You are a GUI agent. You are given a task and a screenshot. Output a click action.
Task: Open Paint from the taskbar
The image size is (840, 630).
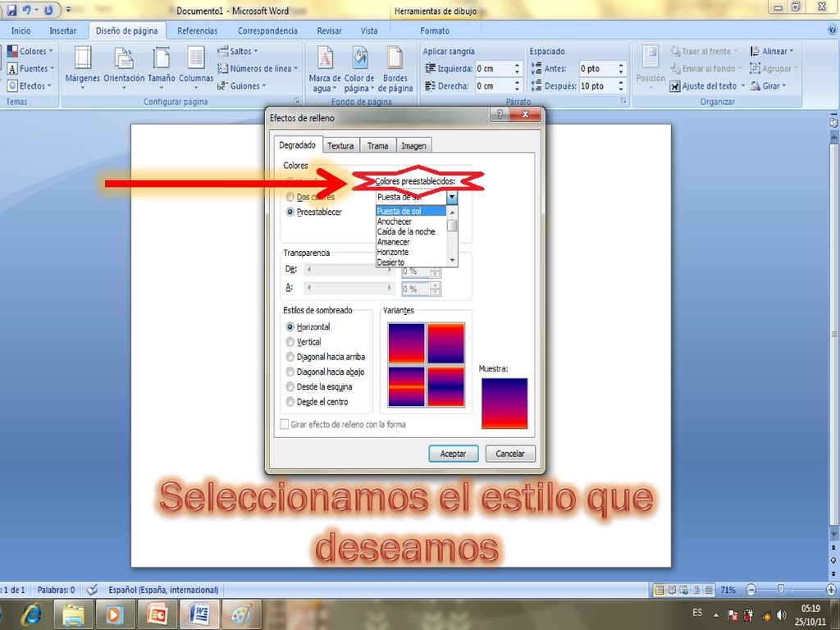click(x=241, y=614)
